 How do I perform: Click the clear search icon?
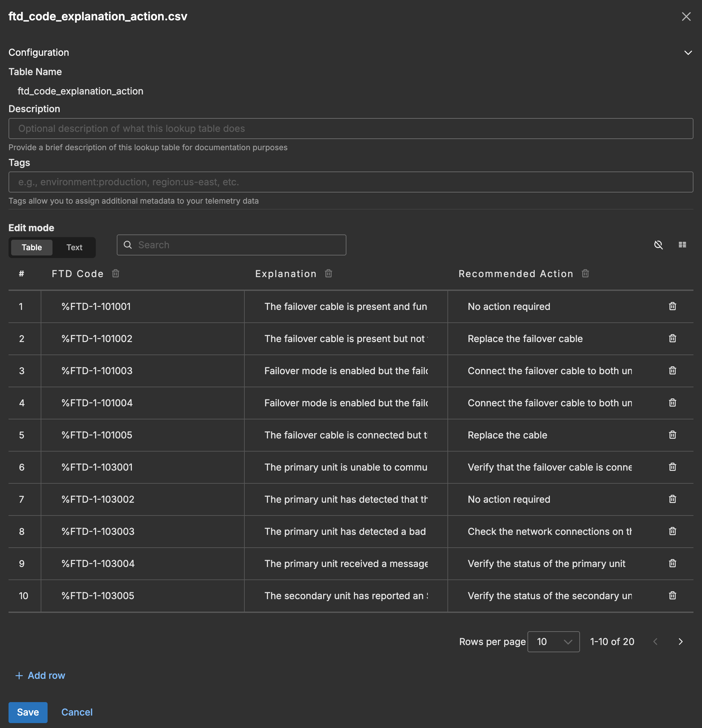[x=658, y=245]
